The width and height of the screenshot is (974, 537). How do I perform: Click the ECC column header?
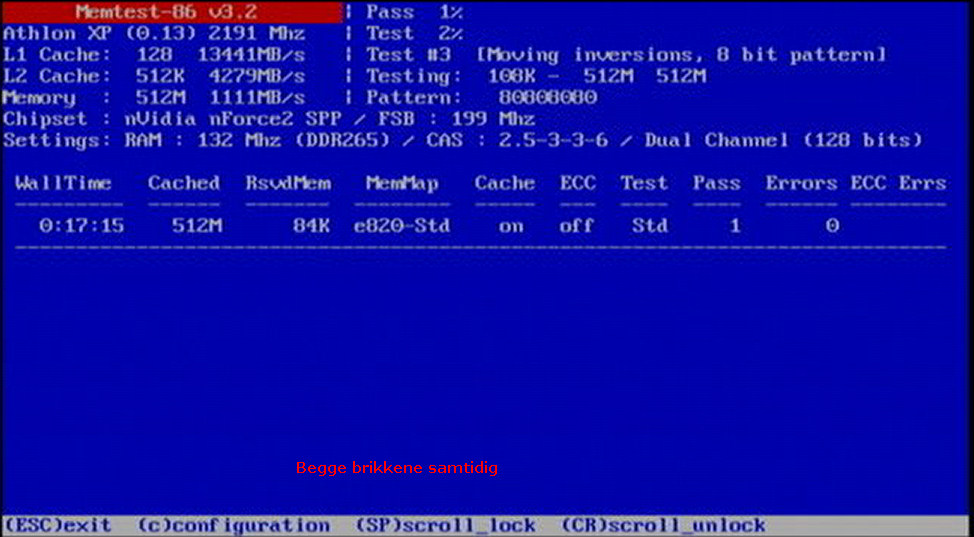click(578, 183)
